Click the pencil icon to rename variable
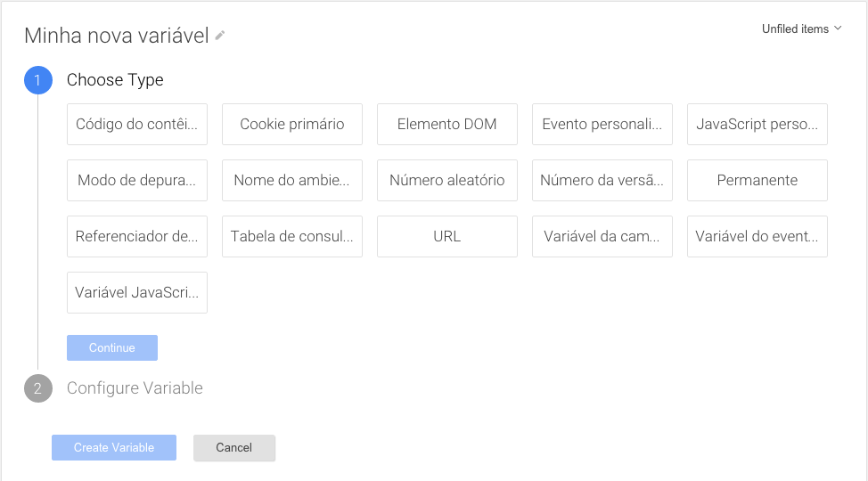 point(220,36)
